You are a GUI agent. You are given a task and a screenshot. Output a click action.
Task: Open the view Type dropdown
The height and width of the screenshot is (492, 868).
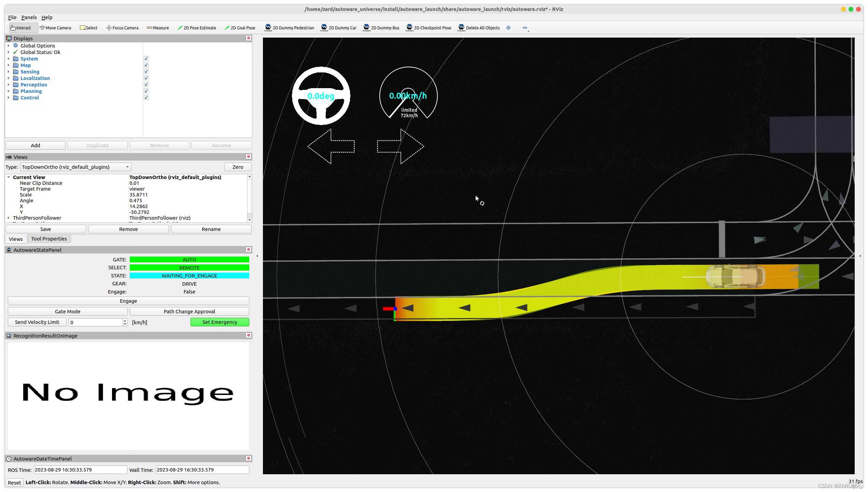click(x=75, y=167)
